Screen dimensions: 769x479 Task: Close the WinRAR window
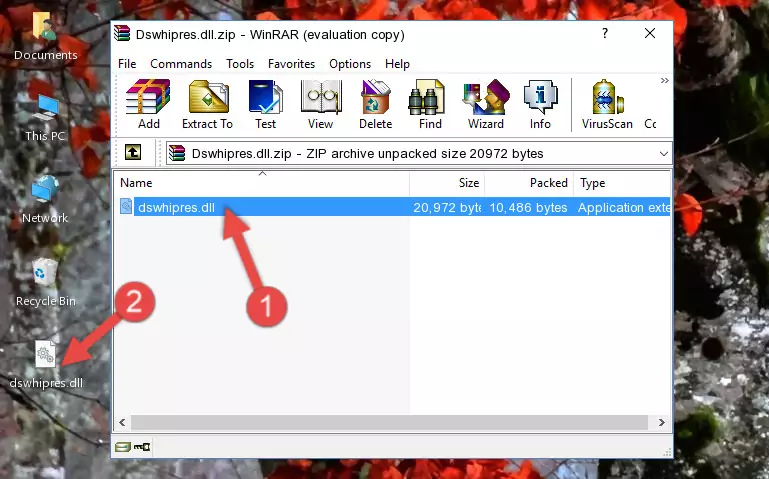point(650,33)
